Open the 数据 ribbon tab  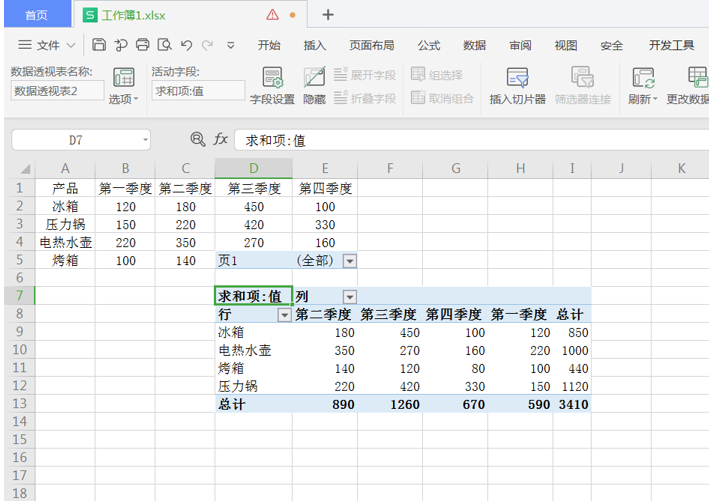click(474, 45)
